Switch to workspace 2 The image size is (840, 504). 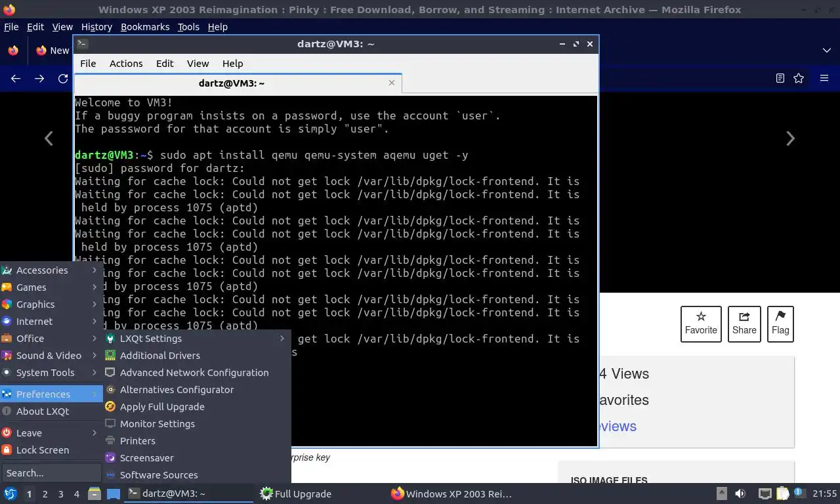45,494
